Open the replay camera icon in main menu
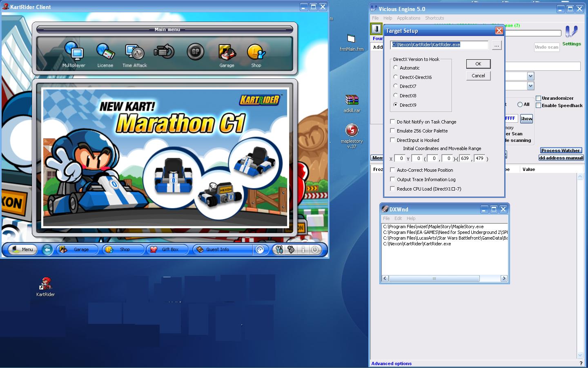Screen dimensions: 588x368 pos(164,52)
